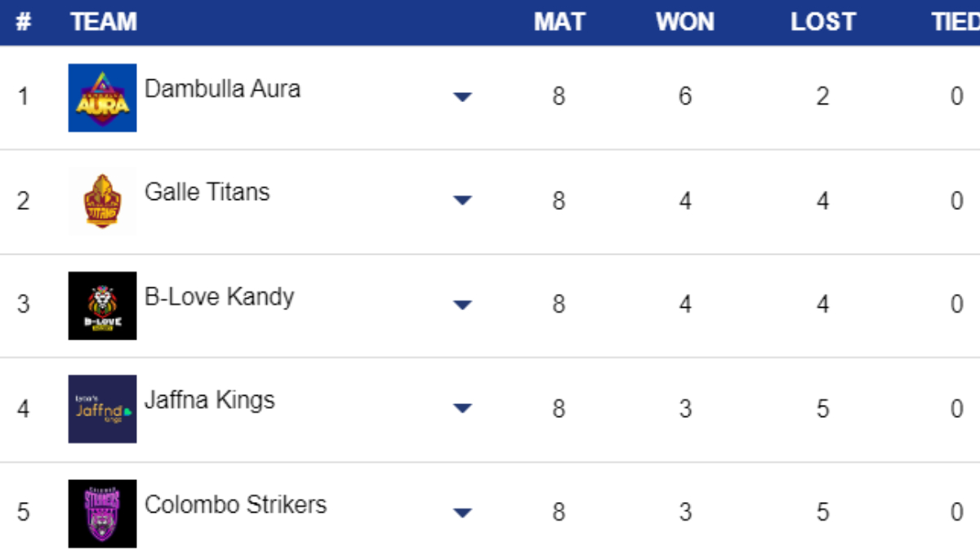Go to the Jaffna Kings team name

coord(209,400)
